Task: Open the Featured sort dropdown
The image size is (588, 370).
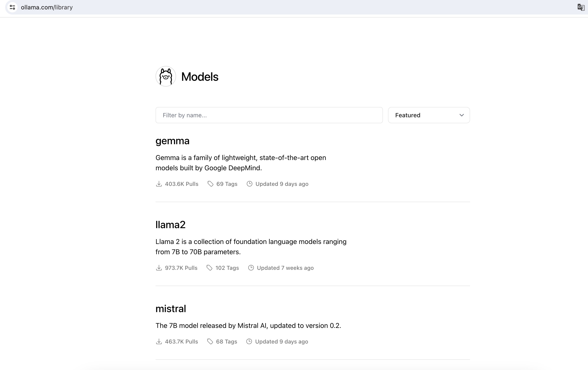Action: (429, 115)
